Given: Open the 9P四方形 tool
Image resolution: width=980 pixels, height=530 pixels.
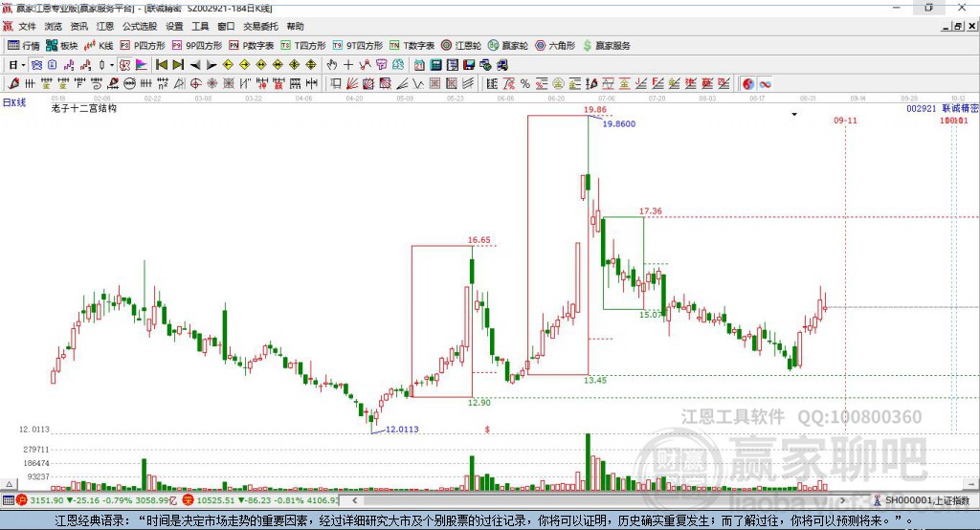Looking at the screenshot, I should [x=197, y=46].
